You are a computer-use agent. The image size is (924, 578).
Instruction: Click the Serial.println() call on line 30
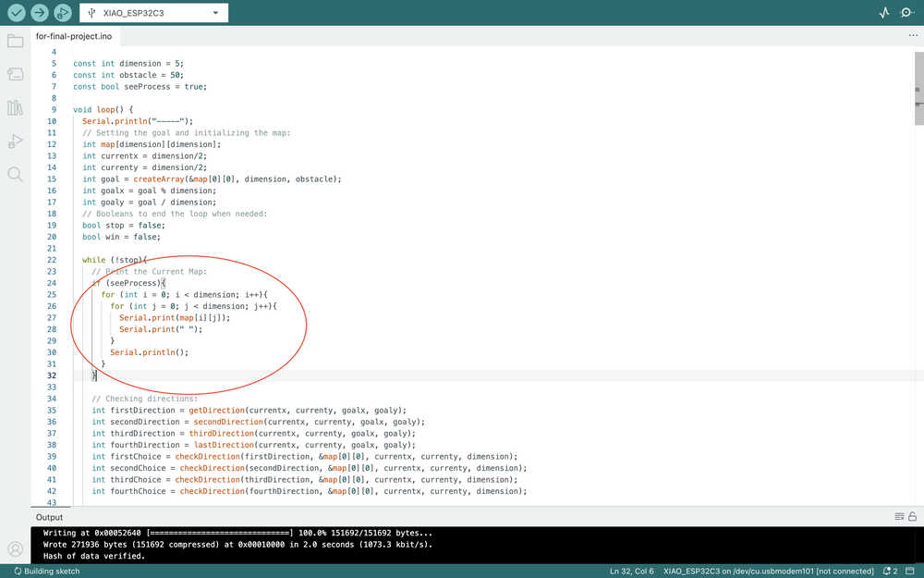click(149, 352)
